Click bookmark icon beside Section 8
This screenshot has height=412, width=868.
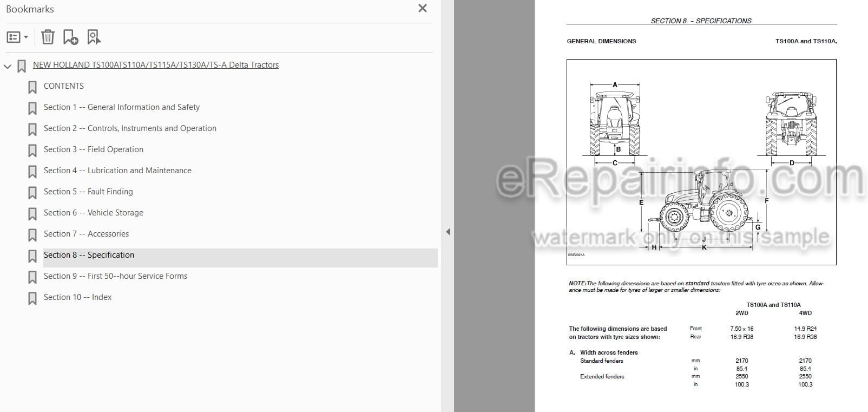click(x=32, y=256)
